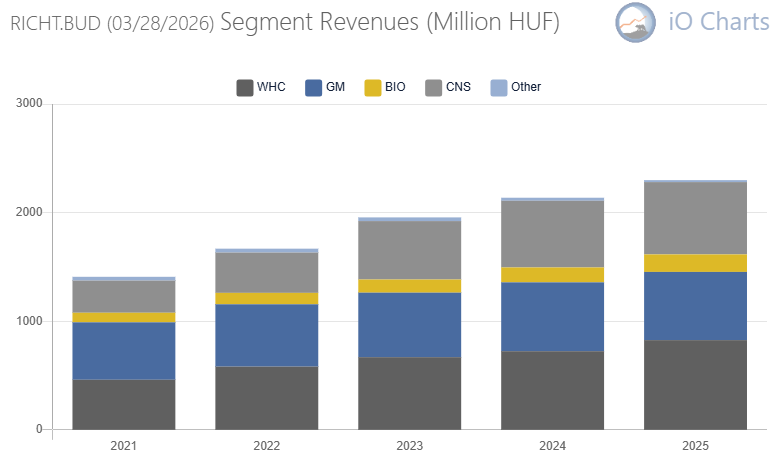This screenshot has height=470, width=780.
Task: Click the 2025 x-axis year label
Action: 695,446
